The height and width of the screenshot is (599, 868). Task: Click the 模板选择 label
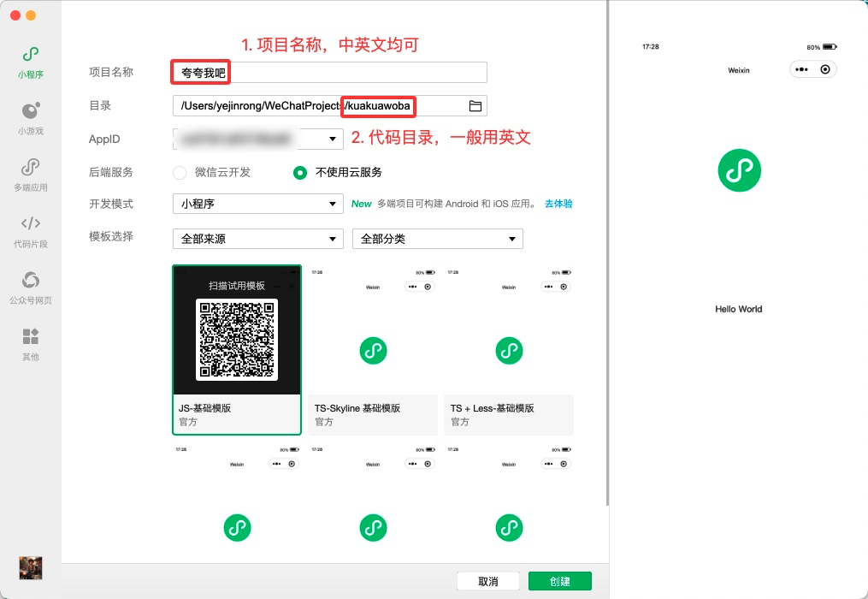(x=111, y=237)
